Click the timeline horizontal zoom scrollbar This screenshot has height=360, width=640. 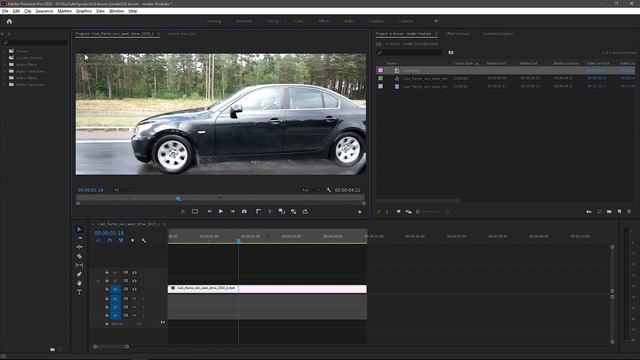(x=111, y=347)
